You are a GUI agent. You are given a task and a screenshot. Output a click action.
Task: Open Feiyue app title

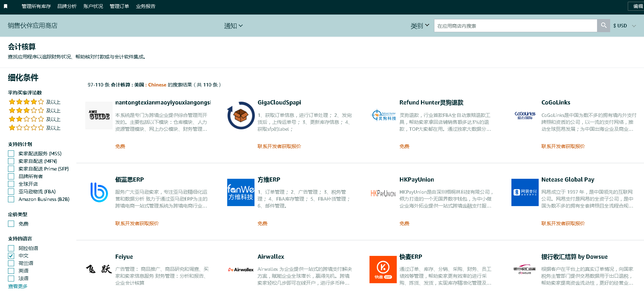(x=124, y=257)
